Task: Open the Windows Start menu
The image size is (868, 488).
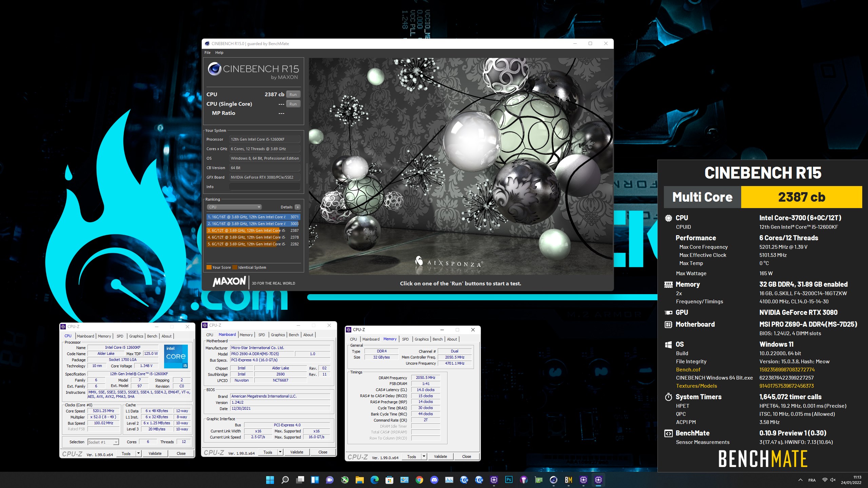Action: click(270, 480)
